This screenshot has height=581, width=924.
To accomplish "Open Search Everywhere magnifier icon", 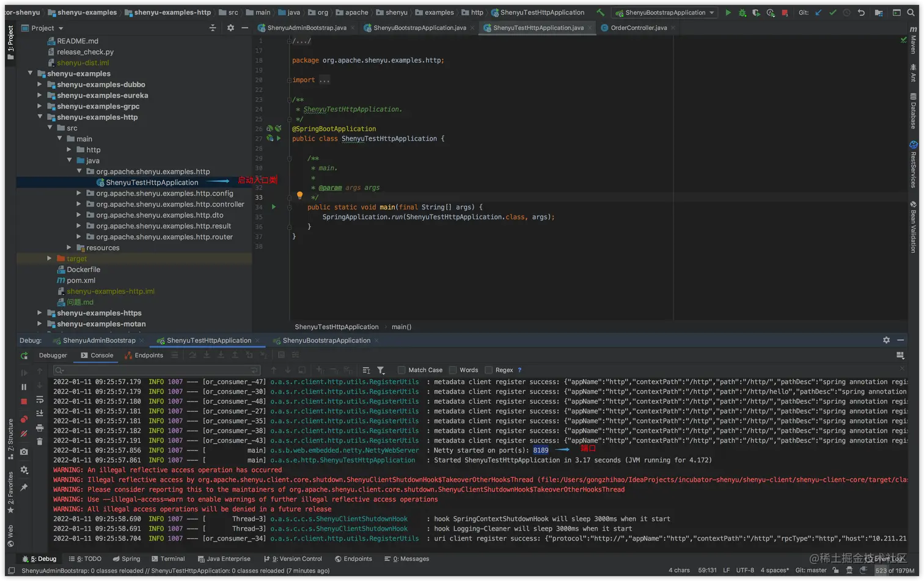I will (911, 12).
